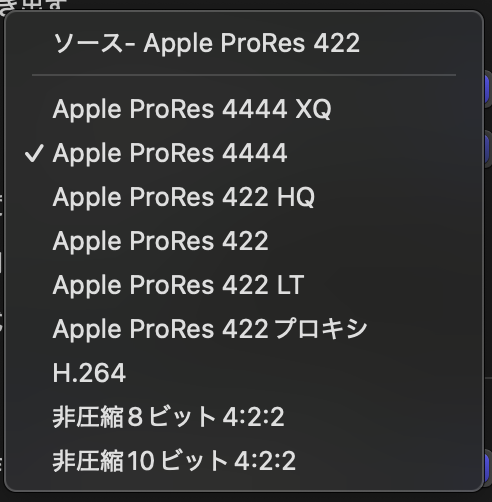
Task: Select the H.264 codec
Action: tap(244, 373)
